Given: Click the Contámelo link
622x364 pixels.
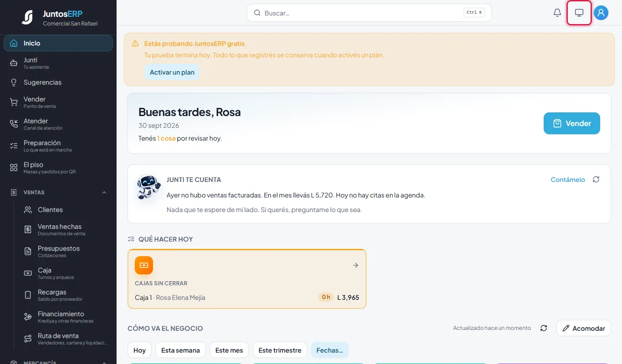Looking at the screenshot, I should coord(568,180).
